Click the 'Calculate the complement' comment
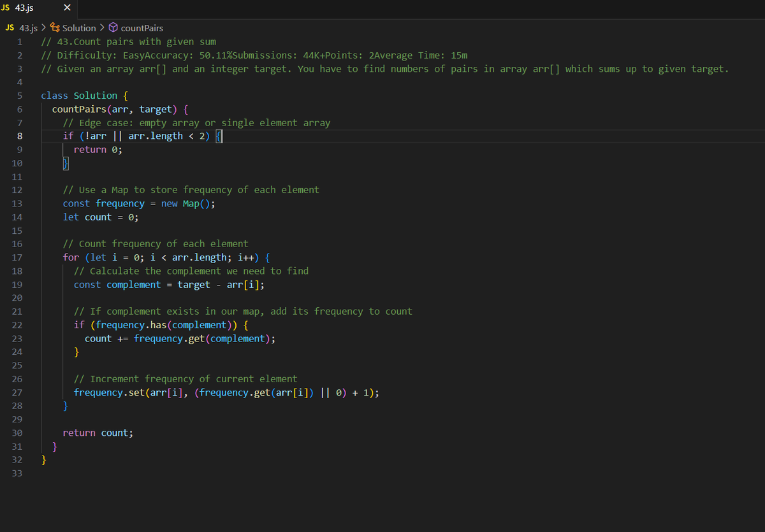The image size is (765, 532). (191, 271)
